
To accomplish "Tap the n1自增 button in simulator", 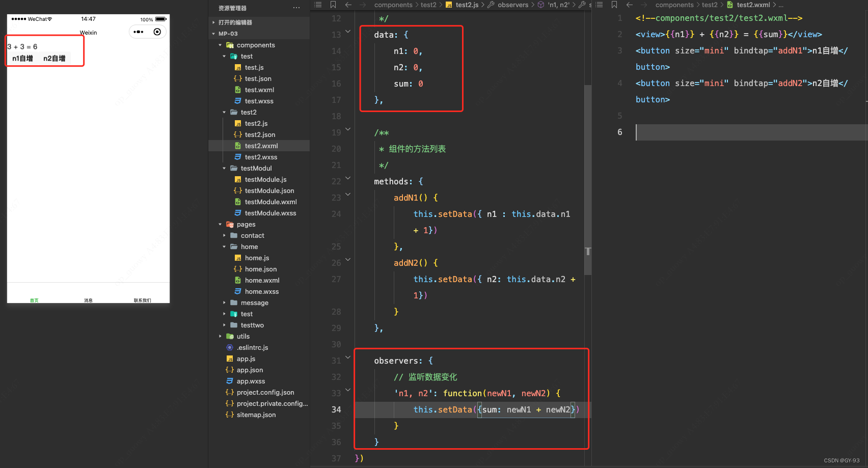I will coord(22,59).
